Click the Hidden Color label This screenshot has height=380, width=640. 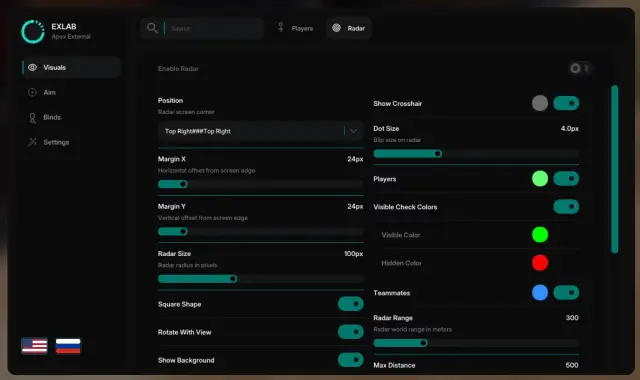[402, 263]
